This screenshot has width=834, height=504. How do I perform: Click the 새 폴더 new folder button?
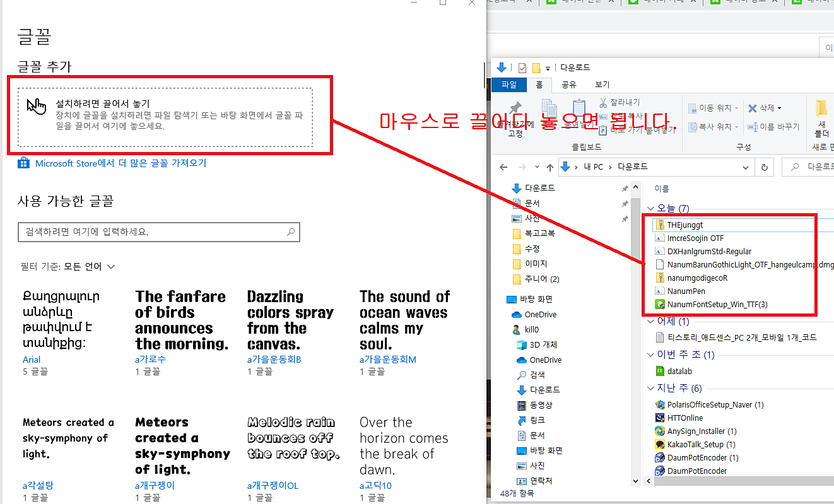[821, 119]
